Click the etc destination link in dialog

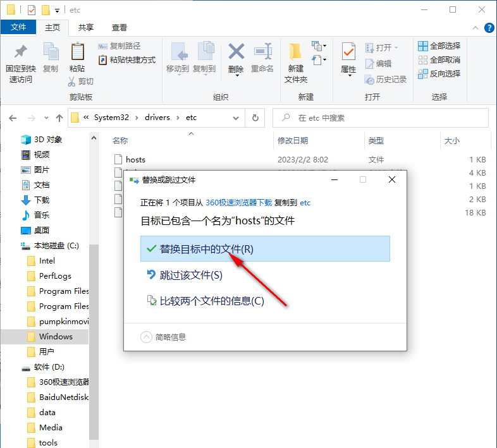pyautogui.click(x=305, y=203)
